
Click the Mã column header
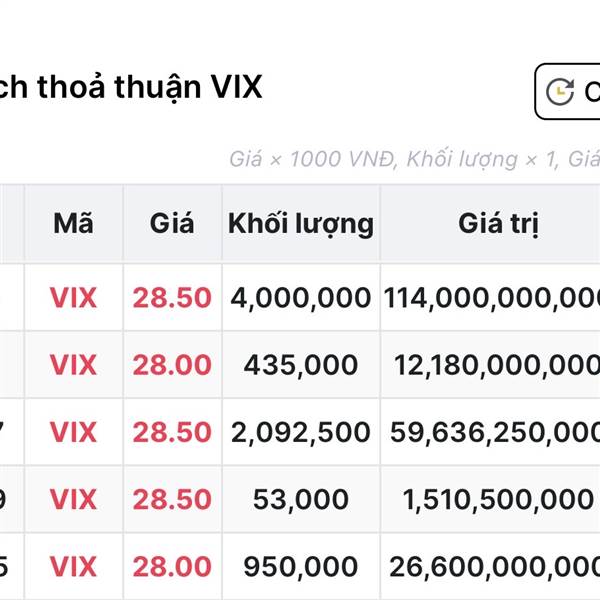click(x=73, y=223)
